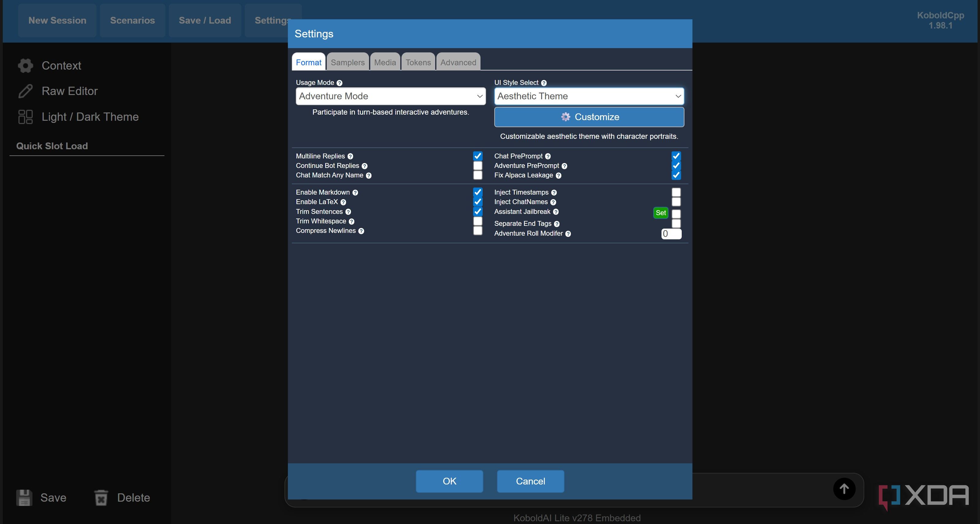Uncheck the Multiline Replies checkbox
This screenshot has width=980, height=524.
pos(477,156)
